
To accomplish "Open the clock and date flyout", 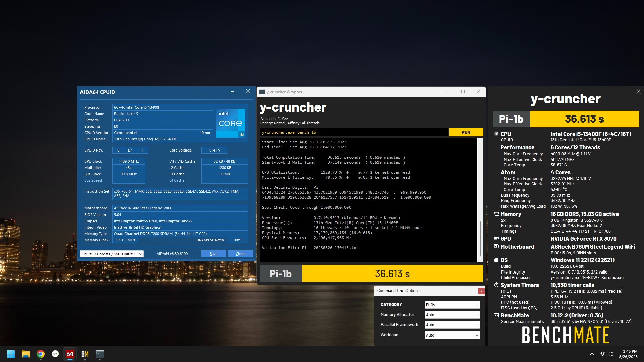I will [x=628, y=354].
